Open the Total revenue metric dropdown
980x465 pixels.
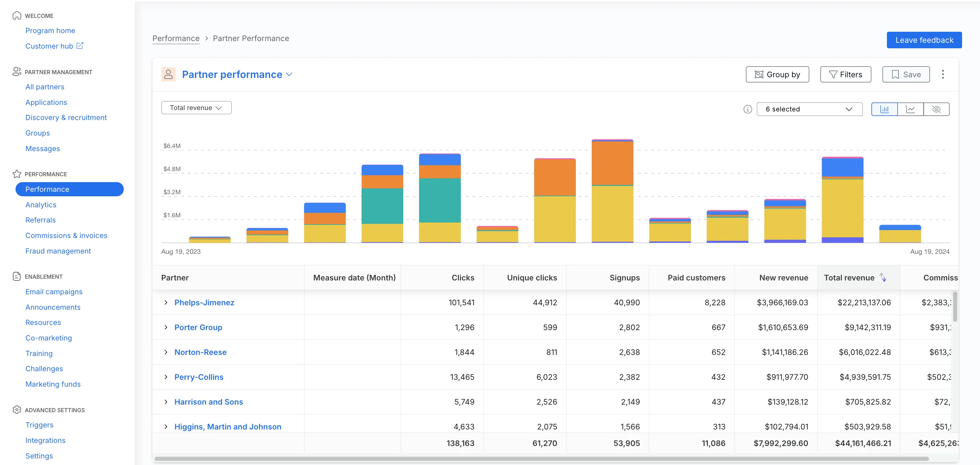[196, 107]
